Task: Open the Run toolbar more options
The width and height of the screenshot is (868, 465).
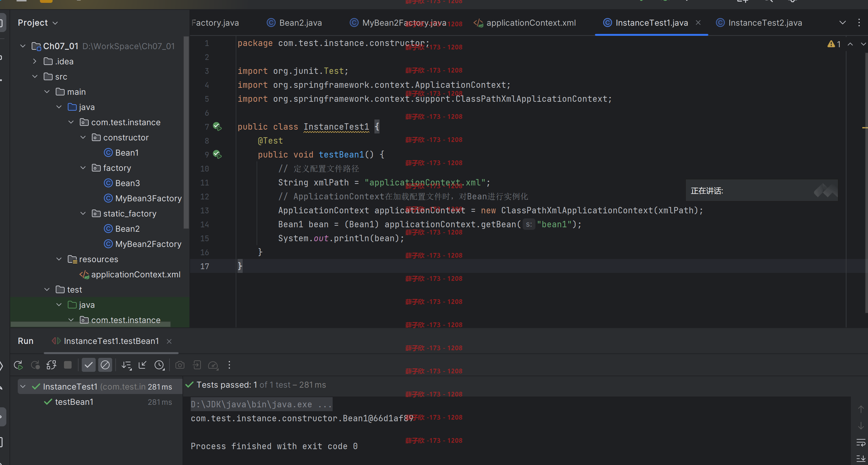Action: point(229,365)
